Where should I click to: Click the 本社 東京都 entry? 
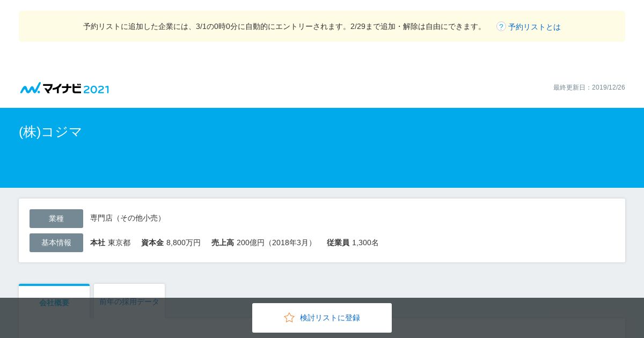click(110, 243)
